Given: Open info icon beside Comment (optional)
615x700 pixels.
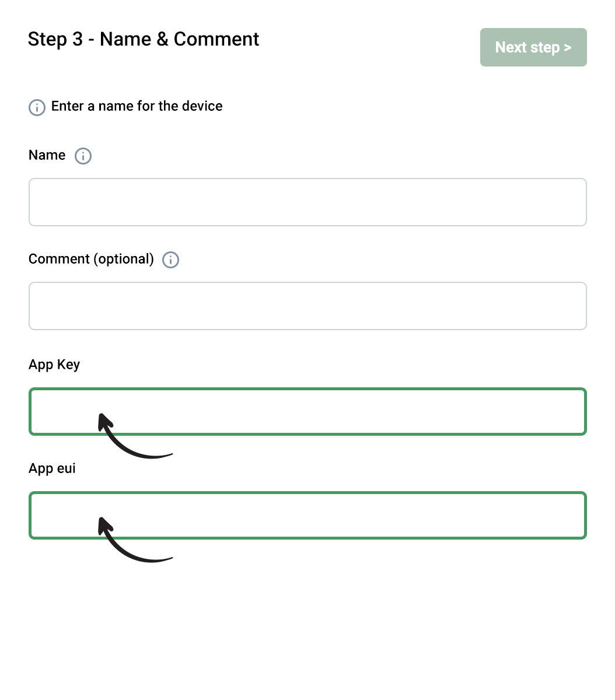Looking at the screenshot, I should pos(170,260).
